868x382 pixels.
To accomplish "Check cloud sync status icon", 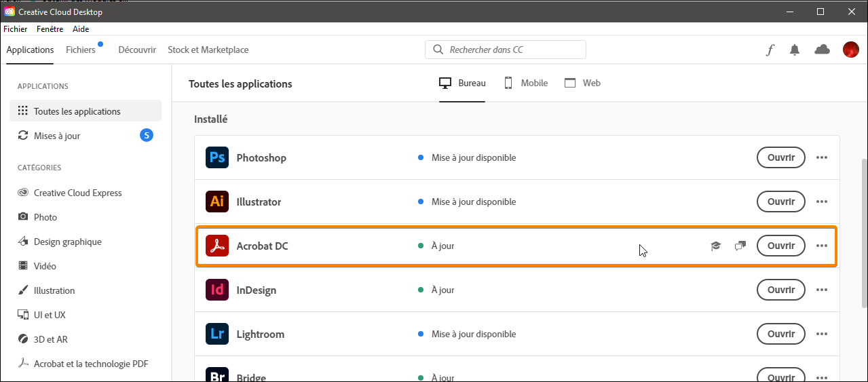I will point(822,50).
